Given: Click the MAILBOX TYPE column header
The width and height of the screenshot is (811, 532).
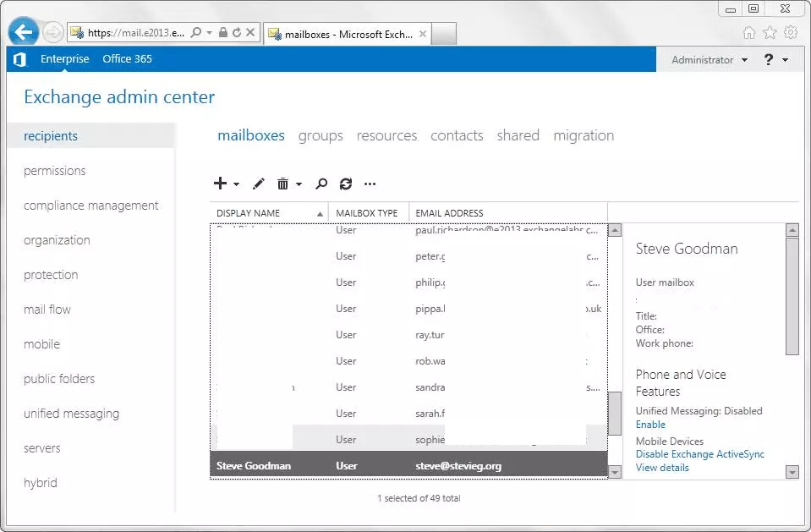Looking at the screenshot, I should point(369,213).
